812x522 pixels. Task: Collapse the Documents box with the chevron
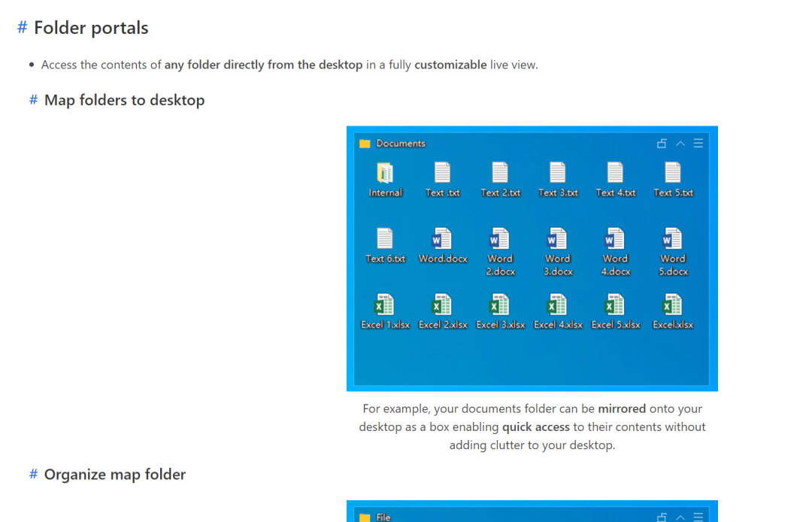coord(680,144)
